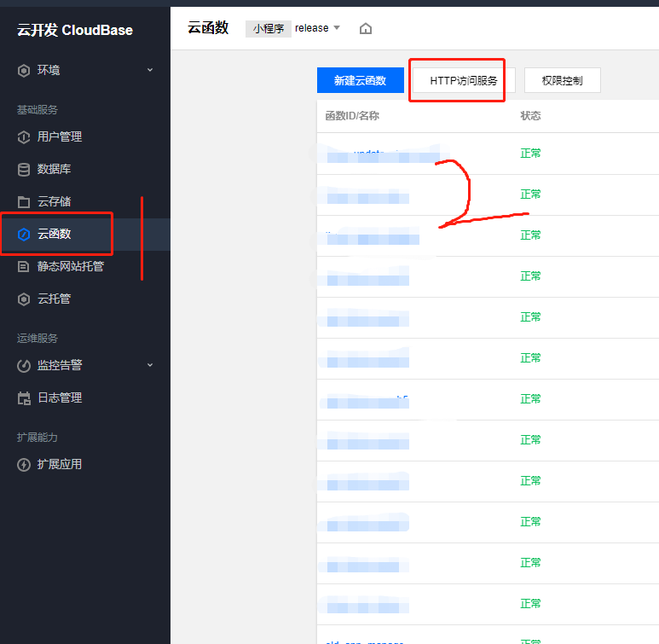Click the home icon next to release
This screenshot has width=659, height=644.
pos(366,29)
